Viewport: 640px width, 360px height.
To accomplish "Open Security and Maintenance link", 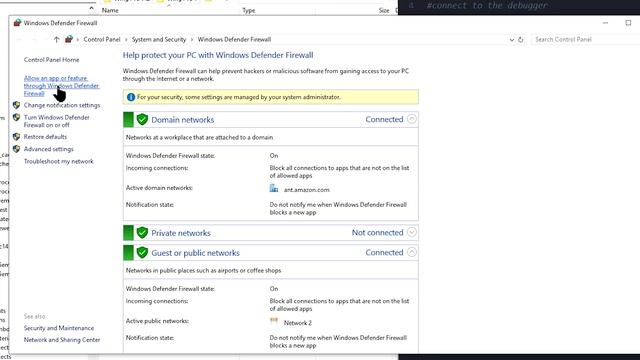I will coord(59,328).
